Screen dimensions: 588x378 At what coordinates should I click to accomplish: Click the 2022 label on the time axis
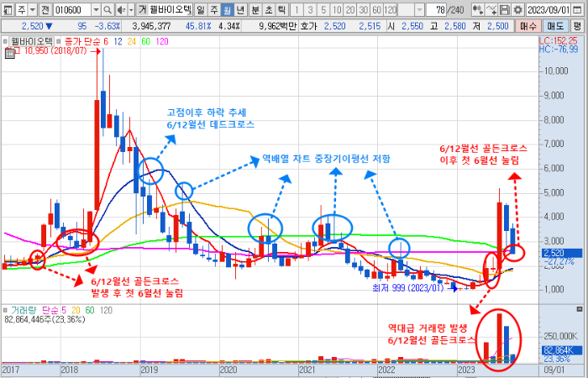[x=386, y=370]
